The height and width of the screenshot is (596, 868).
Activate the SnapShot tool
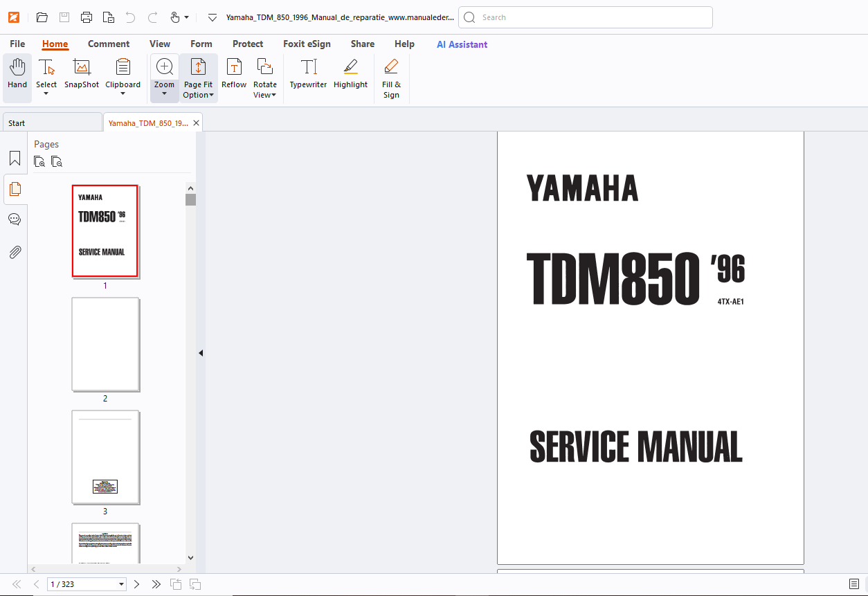(x=82, y=73)
